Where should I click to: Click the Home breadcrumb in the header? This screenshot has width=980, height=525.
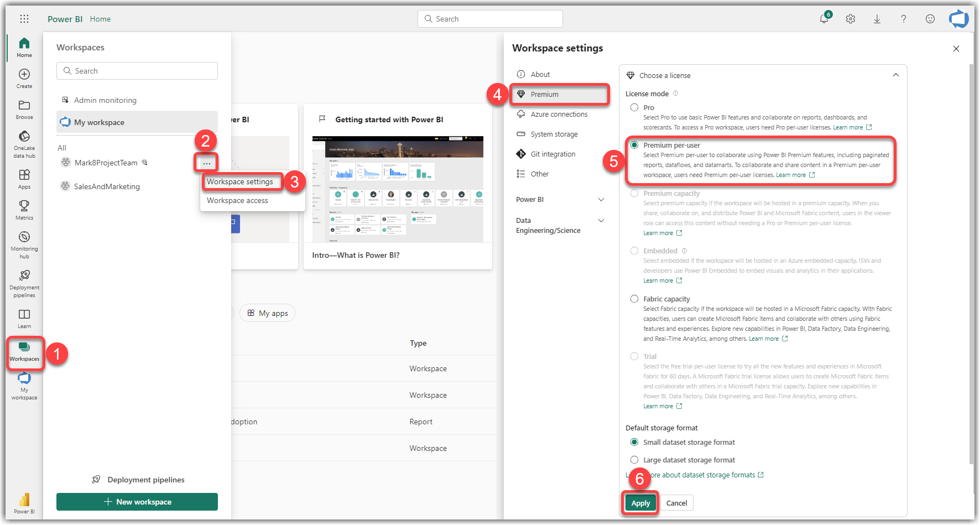point(100,19)
